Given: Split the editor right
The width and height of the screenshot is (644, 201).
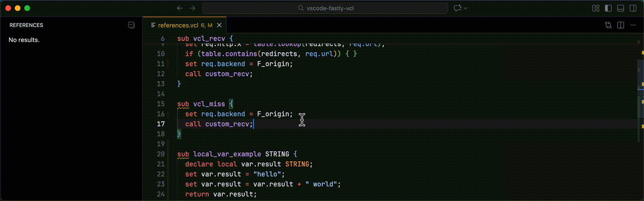Looking at the screenshot, I should click(x=621, y=25).
